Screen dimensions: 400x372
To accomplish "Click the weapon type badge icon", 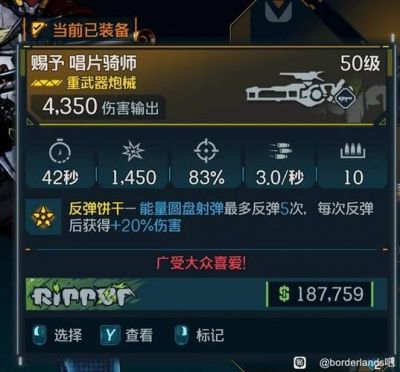I will 346,98.
